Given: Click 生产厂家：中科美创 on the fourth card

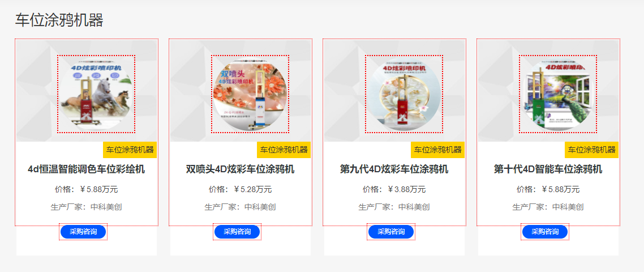Looking at the screenshot, I should click(x=548, y=207).
